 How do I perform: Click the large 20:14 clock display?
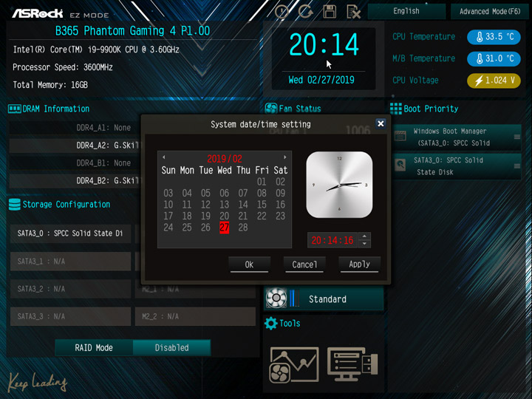324,44
